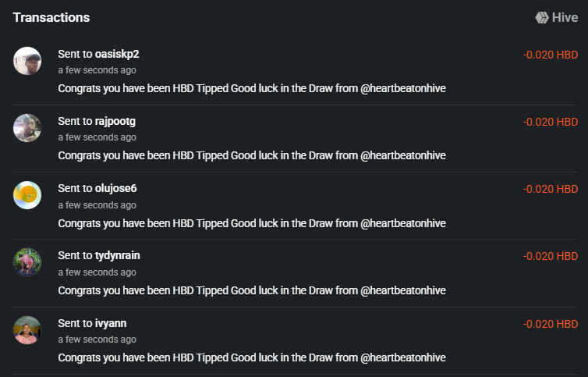The height and width of the screenshot is (377, 588).
Task: Open tydynrain's profile avatar
Action: pos(27,262)
